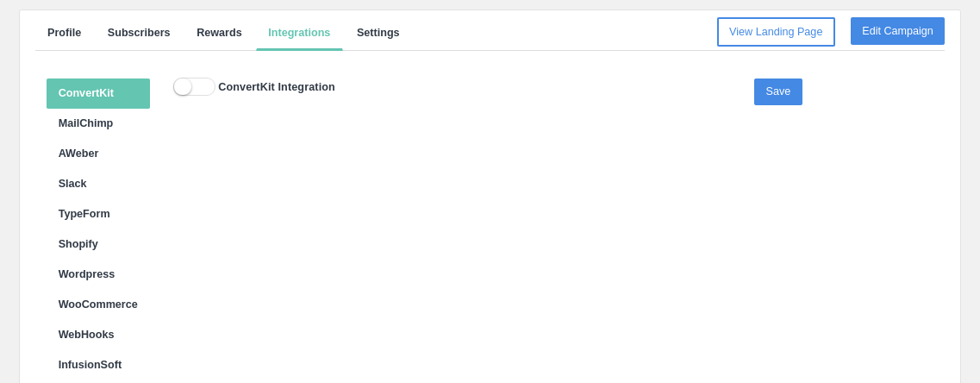980x383 pixels.
Task: Click the Edit Campaign button
Action: (897, 31)
